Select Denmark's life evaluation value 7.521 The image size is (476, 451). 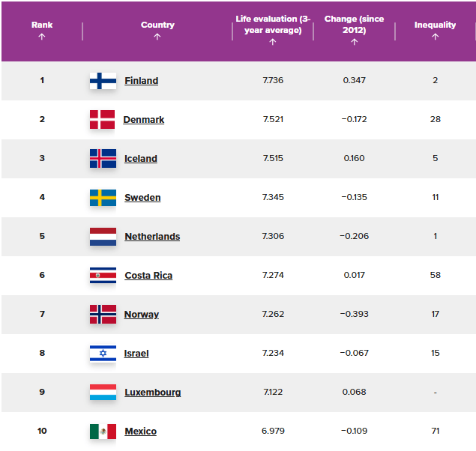click(x=273, y=120)
